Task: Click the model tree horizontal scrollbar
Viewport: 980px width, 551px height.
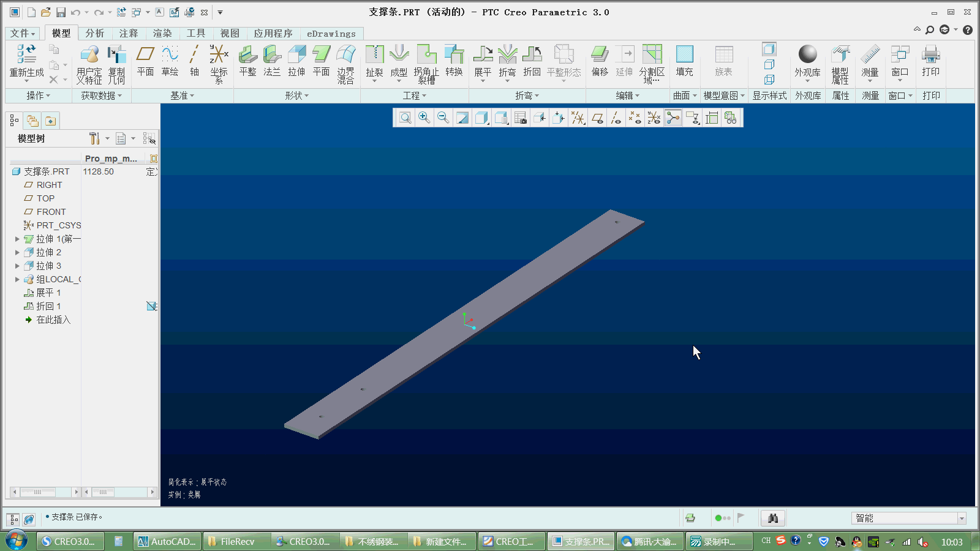Action: (45, 492)
